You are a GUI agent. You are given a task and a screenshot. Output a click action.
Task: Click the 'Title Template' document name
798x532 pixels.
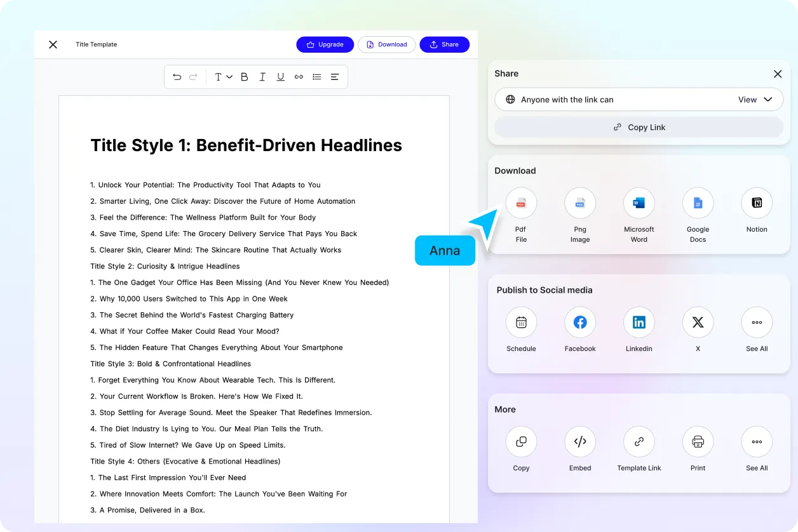coord(97,44)
